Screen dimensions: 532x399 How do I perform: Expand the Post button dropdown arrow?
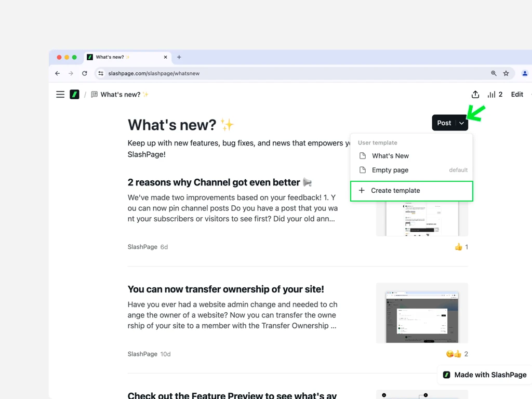(461, 123)
